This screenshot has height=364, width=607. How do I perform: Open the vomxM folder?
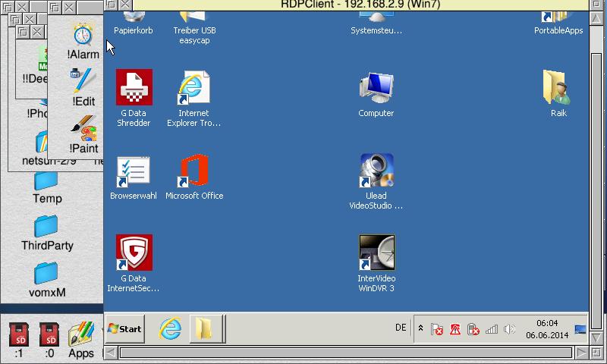click(x=47, y=280)
